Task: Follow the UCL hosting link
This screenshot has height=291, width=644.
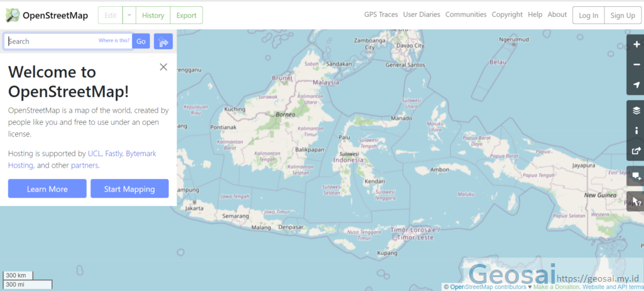Action: [94, 154]
